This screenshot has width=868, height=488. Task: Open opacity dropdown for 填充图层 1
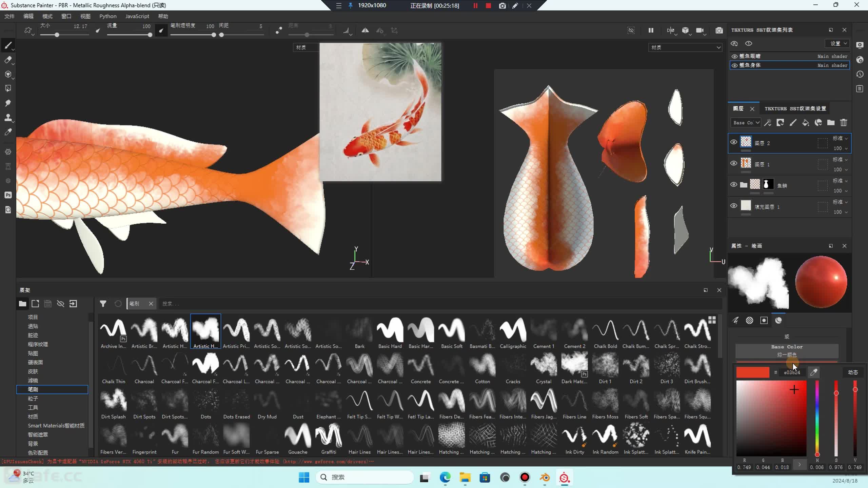[x=841, y=212]
